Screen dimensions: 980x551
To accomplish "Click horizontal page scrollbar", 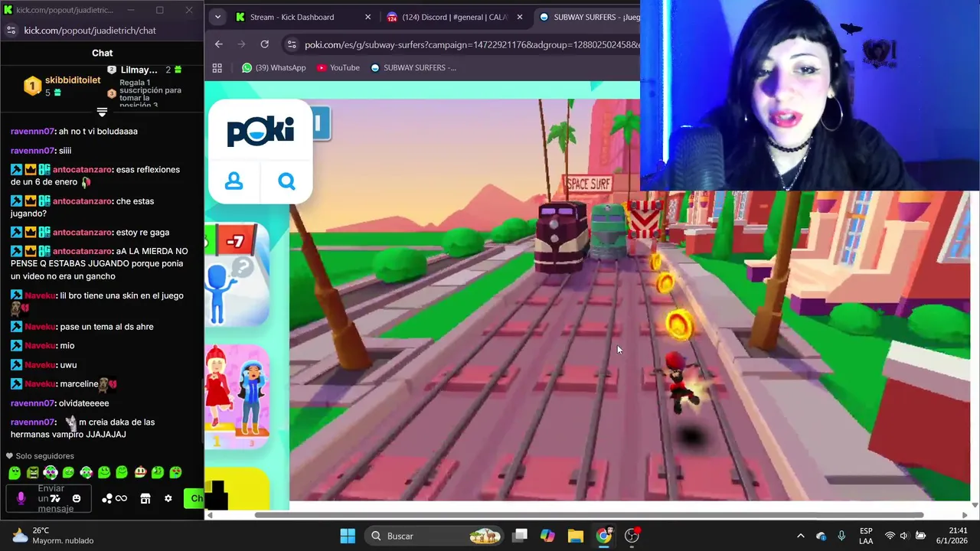I will tap(588, 514).
